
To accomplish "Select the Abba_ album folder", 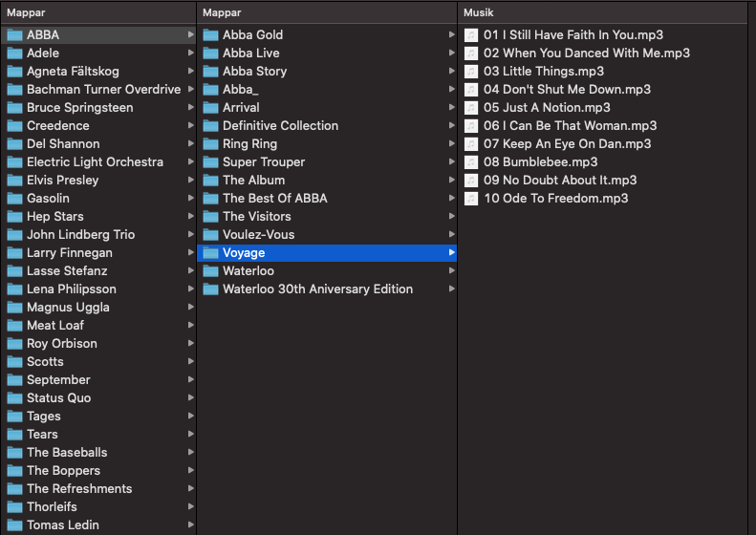I will point(327,89).
